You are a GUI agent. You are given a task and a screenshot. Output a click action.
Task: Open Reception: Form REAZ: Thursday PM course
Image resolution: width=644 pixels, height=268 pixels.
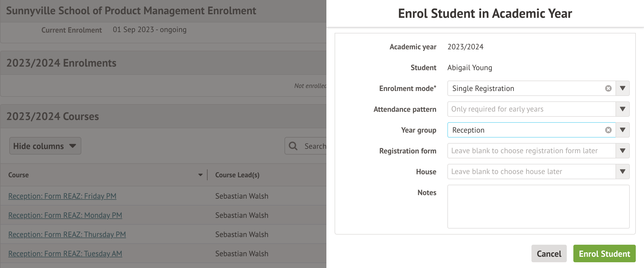67,235
